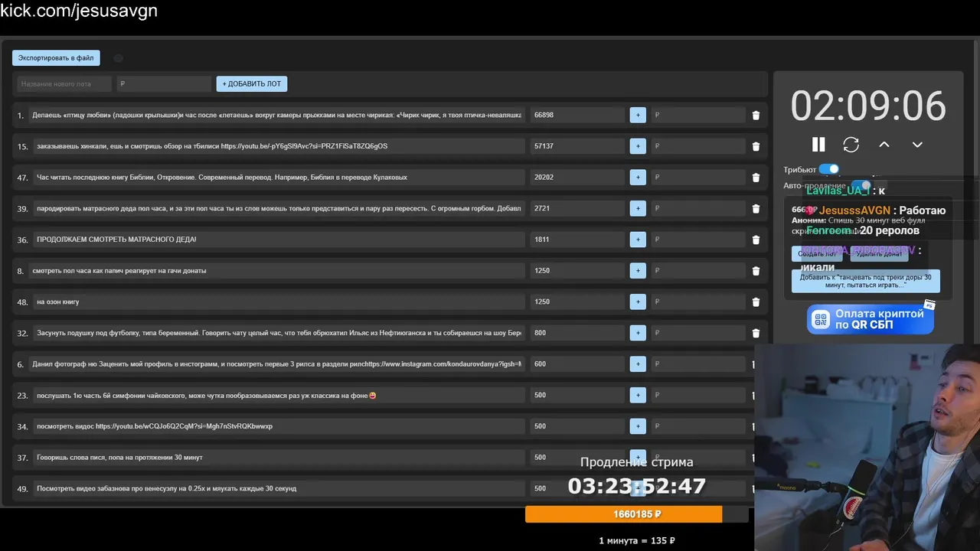Add to lot 39 via plus button
980x551 pixels.
638,208
